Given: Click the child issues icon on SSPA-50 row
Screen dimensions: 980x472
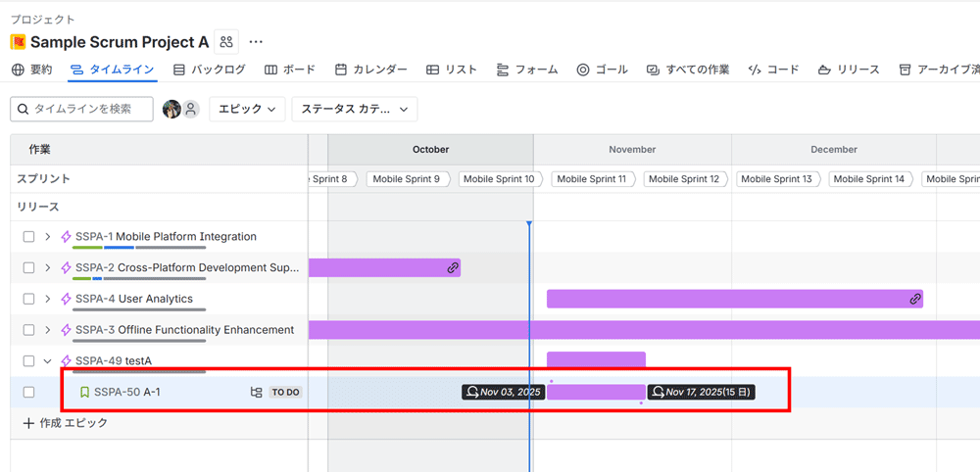Looking at the screenshot, I should 256,392.
